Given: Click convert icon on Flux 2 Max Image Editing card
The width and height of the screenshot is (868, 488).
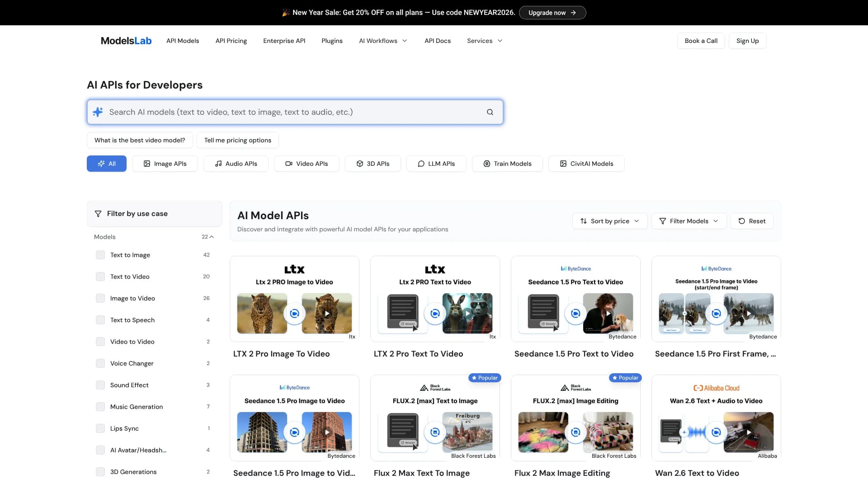Looking at the screenshot, I should [576, 432].
